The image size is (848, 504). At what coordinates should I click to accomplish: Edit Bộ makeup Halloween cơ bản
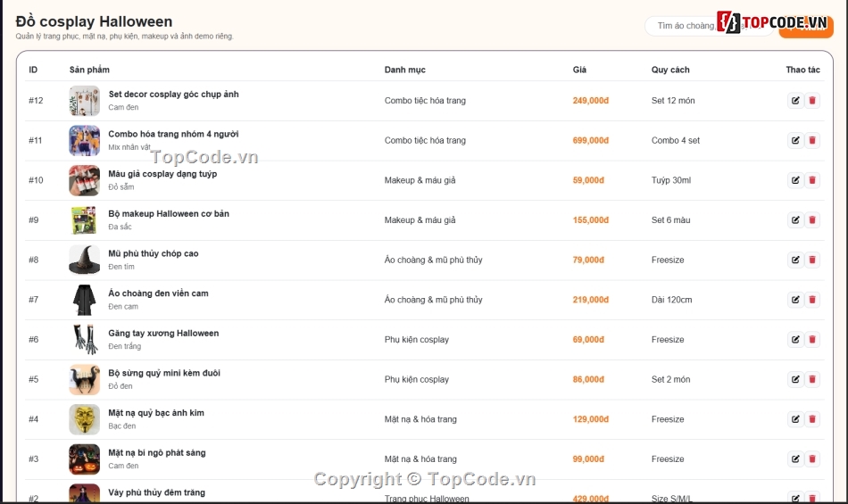tap(795, 219)
